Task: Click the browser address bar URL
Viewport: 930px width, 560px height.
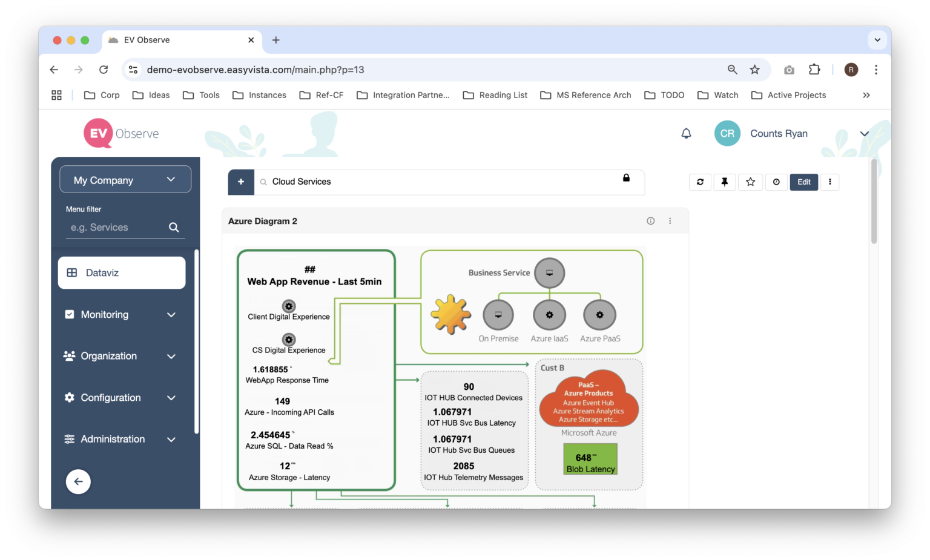Action: (x=256, y=70)
